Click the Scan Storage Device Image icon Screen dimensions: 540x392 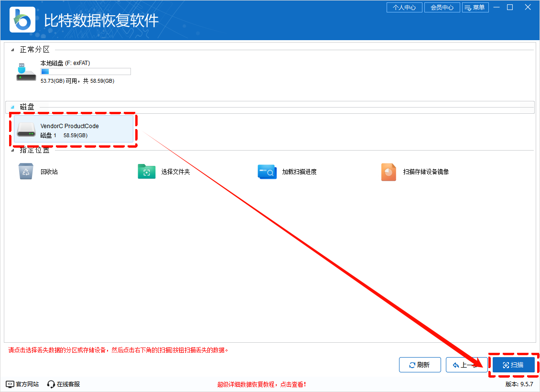[389, 172]
